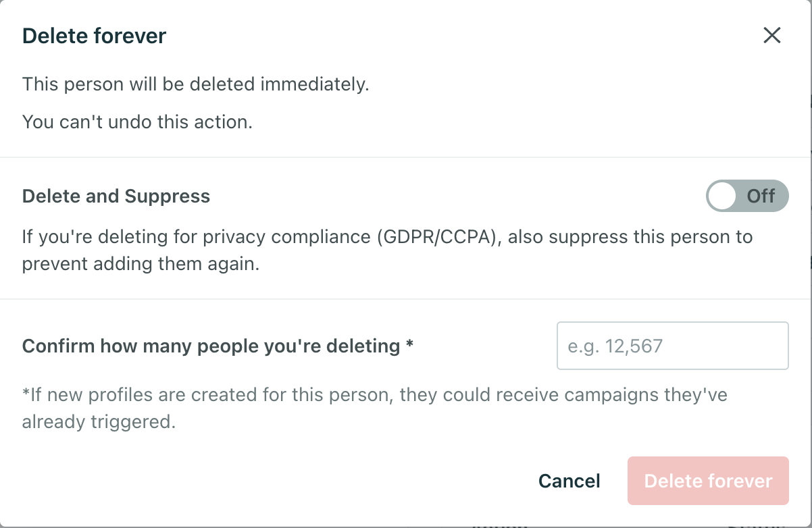Click the people count input field
The height and width of the screenshot is (528, 812).
coord(672,345)
